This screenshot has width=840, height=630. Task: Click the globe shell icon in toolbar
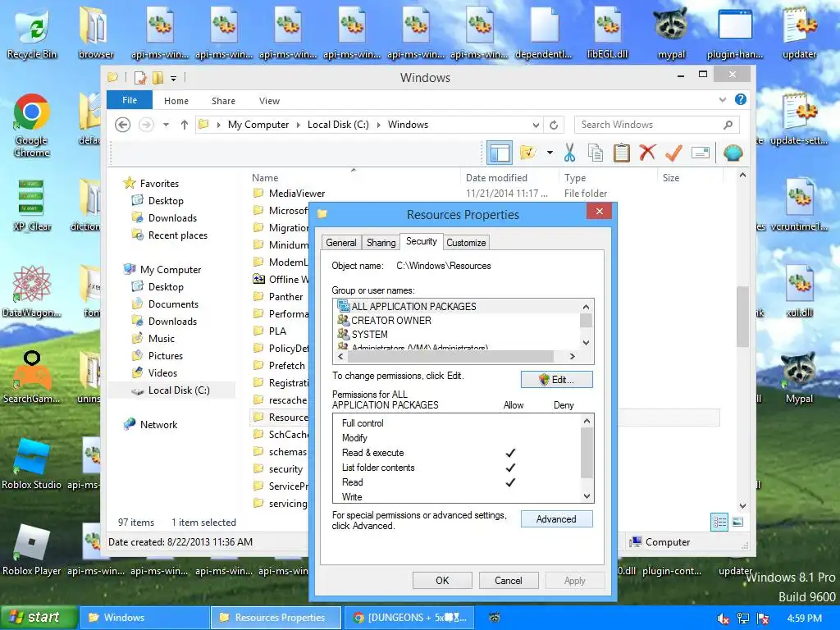coord(733,153)
